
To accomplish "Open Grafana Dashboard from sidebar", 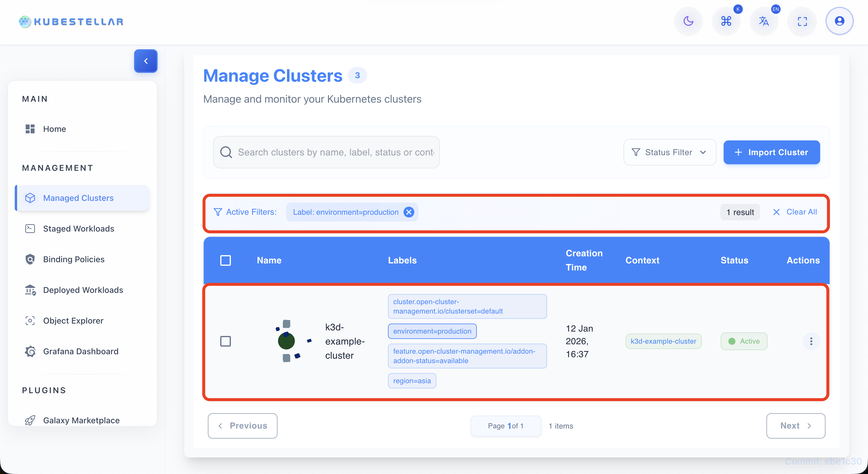I will pos(81,351).
